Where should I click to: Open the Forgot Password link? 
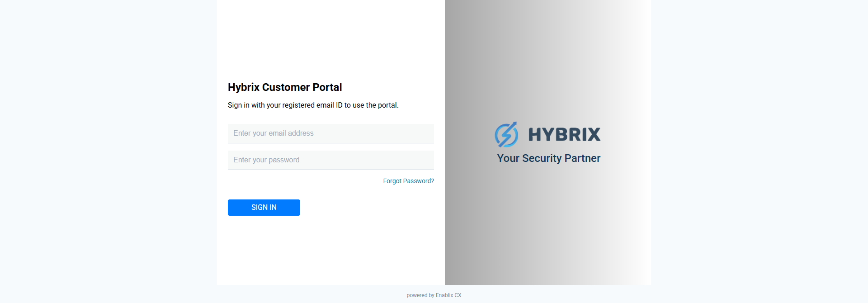[408, 181]
